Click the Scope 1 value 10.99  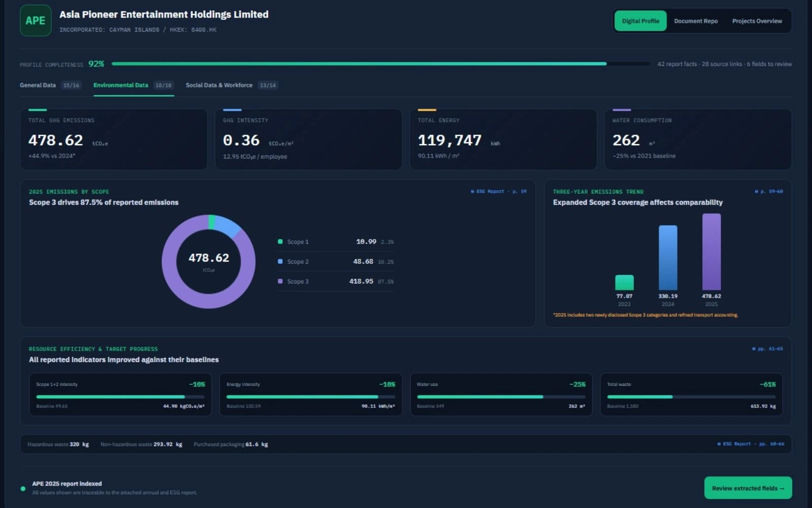366,242
